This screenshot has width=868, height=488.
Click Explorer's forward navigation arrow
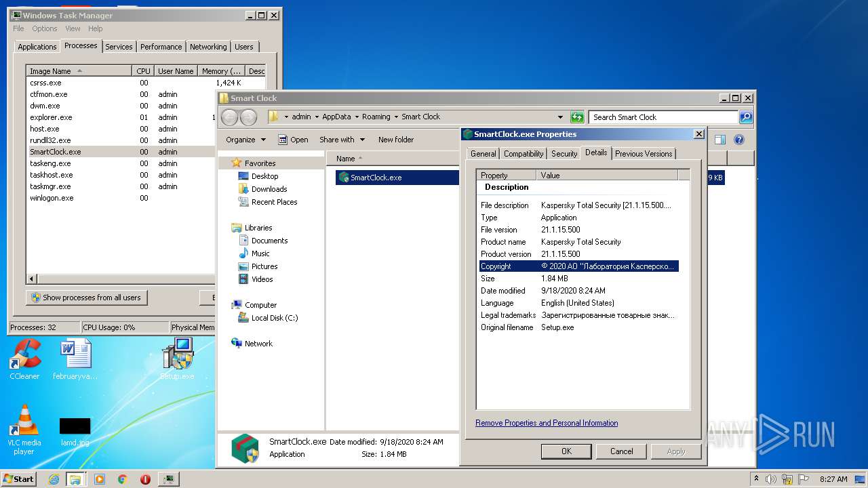248,117
